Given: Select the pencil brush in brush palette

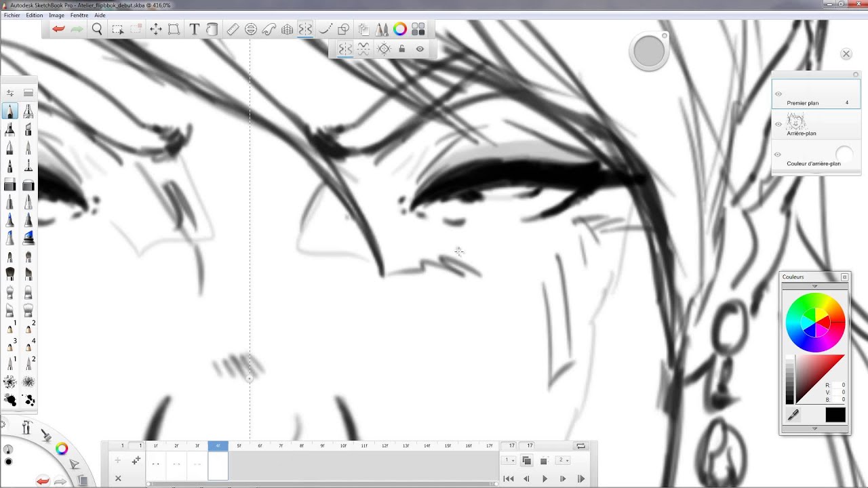Looking at the screenshot, I should pos(10,111).
